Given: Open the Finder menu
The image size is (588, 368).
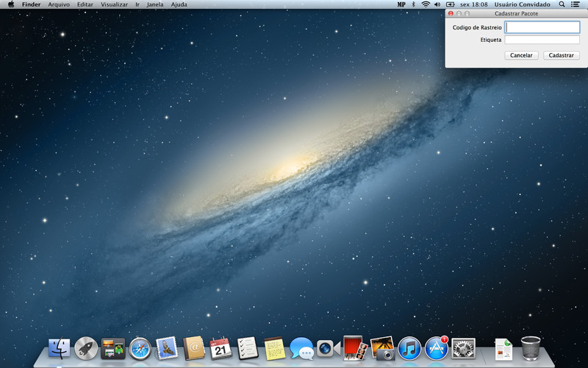Looking at the screenshot, I should [31, 4].
